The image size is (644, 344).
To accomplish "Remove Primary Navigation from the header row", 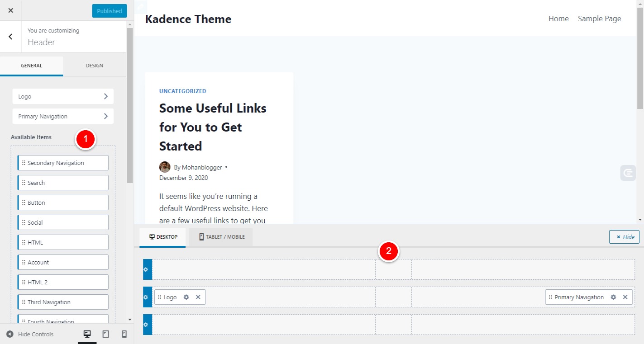I will (x=625, y=297).
